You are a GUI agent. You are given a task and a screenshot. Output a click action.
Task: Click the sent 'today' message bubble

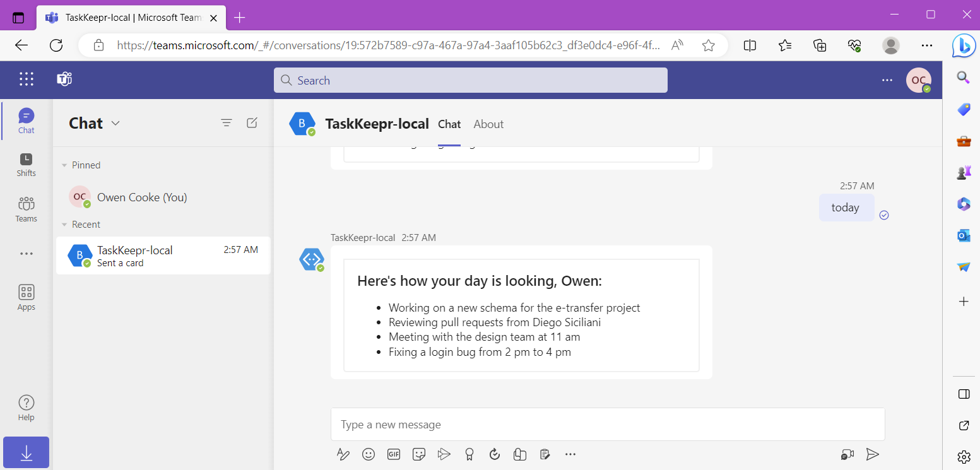pyautogui.click(x=846, y=208)
